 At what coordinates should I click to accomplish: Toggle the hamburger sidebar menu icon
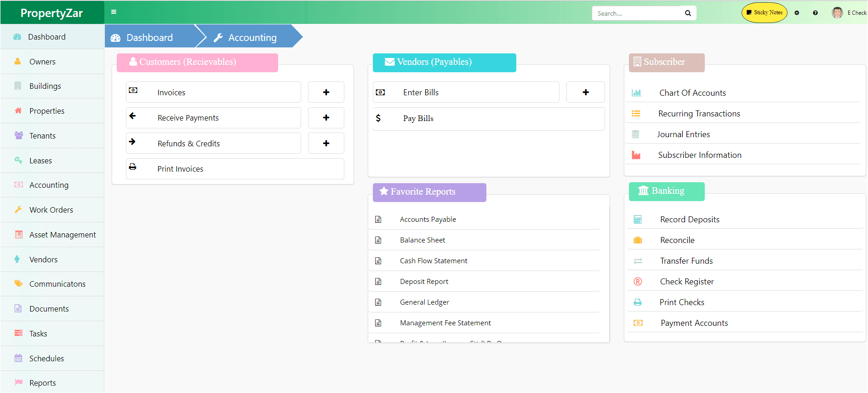[114, 12]
